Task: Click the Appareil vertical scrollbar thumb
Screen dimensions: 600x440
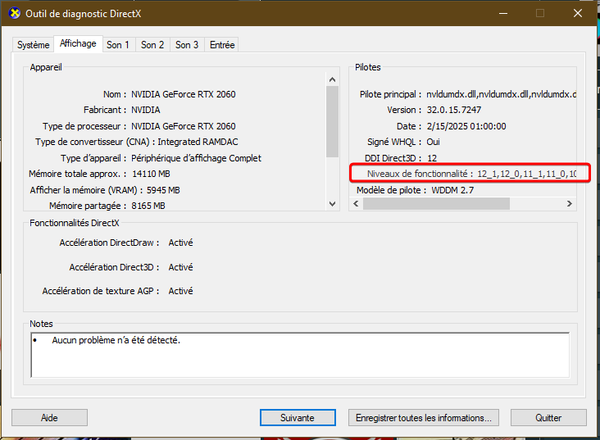Action: coord(332,121)
